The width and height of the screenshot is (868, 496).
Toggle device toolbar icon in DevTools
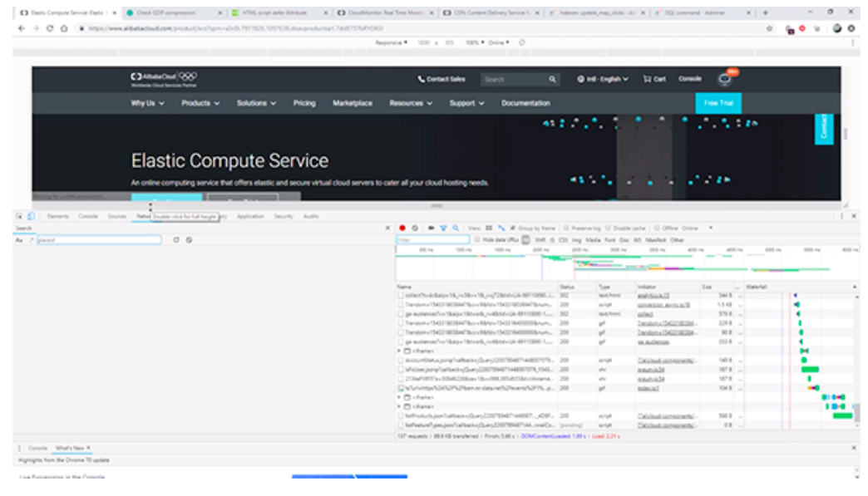(x=31, y=216)
